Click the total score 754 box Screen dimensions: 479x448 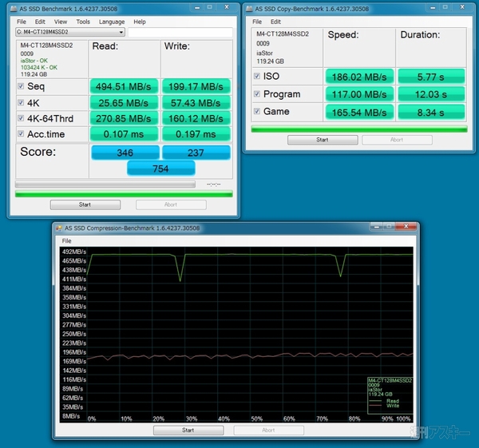pos(160,168)
